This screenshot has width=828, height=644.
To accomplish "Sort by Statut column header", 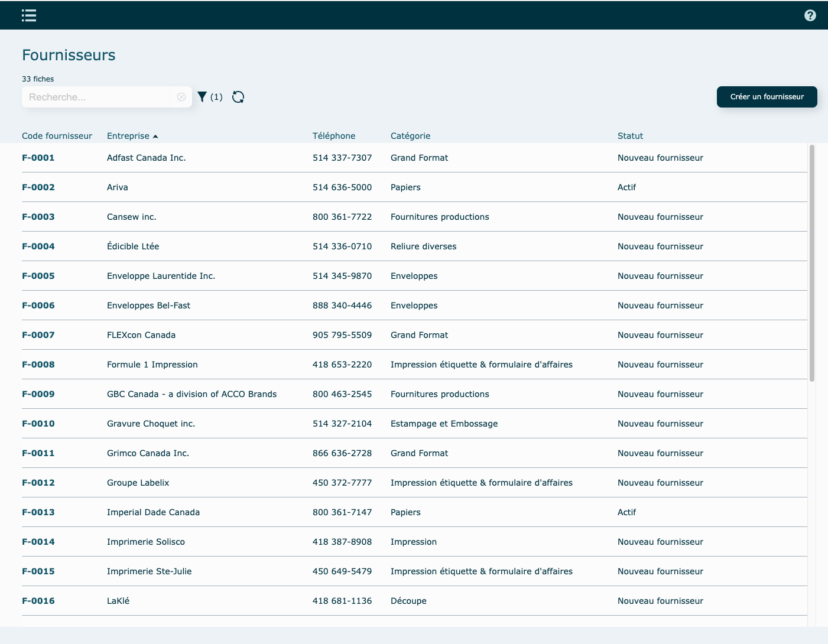I will (630, 136).
